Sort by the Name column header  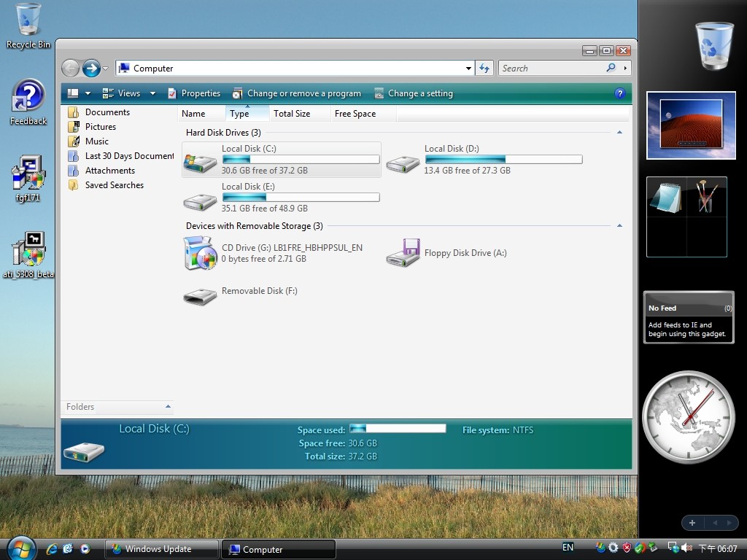[201, 113]
